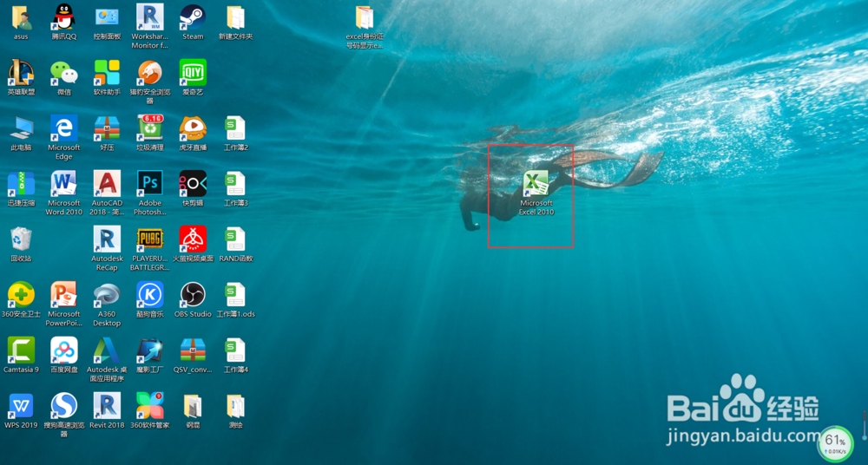Click the 搜狗高速浏览器 browser shortcut
868x465 pixels.
[63, 415]
